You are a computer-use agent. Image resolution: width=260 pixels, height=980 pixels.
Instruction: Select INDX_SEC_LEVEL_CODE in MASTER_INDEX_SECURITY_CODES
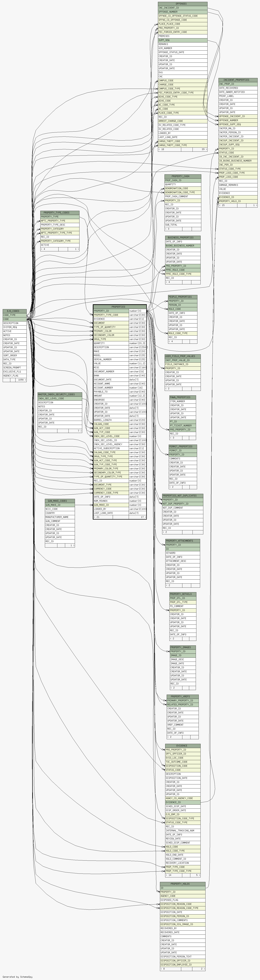click(x=60, y=399)
